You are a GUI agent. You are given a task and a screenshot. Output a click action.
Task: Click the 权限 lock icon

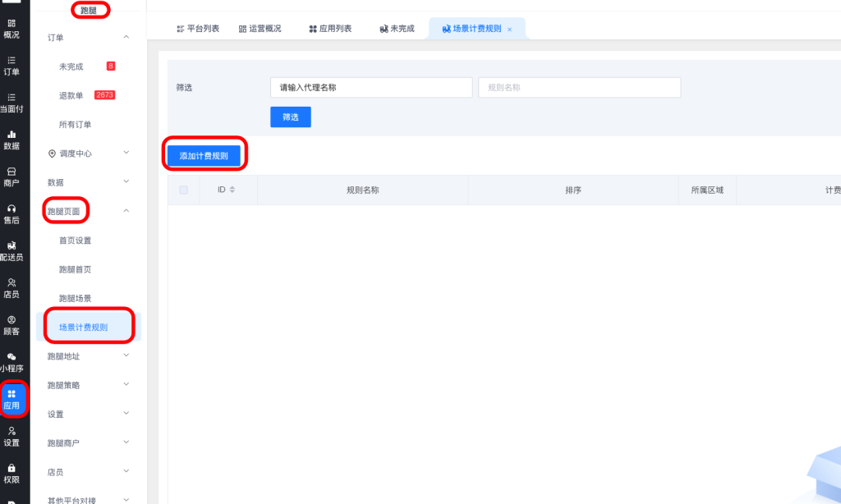point(11,473)
